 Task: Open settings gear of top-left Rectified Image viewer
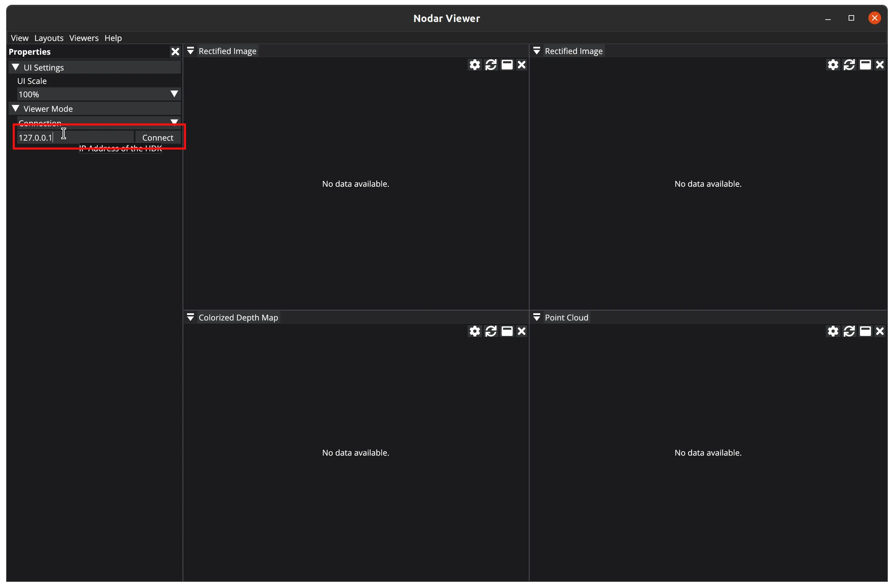pos(475,65)
